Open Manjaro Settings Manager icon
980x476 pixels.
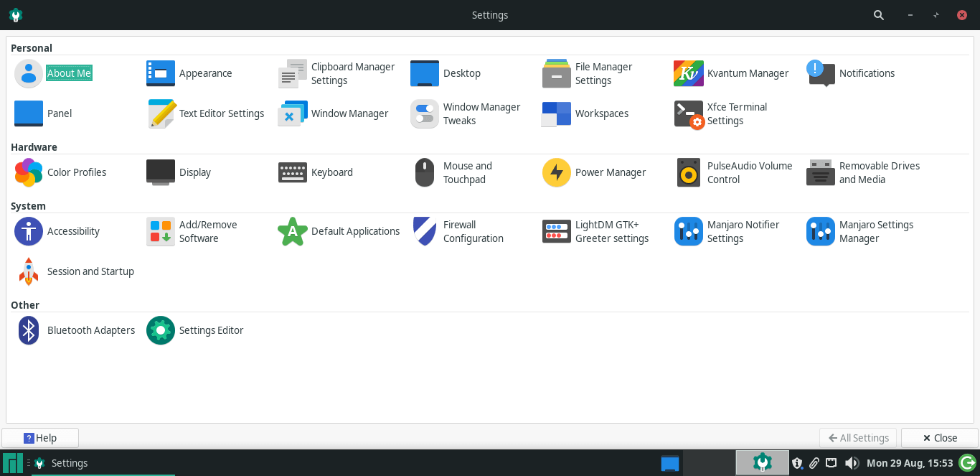click(x=821, y=231)
